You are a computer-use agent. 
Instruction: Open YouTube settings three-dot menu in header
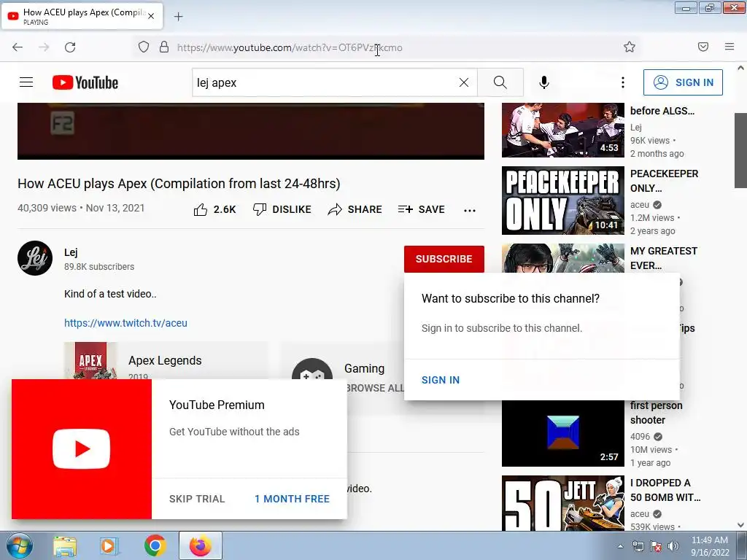pos(623,82)
